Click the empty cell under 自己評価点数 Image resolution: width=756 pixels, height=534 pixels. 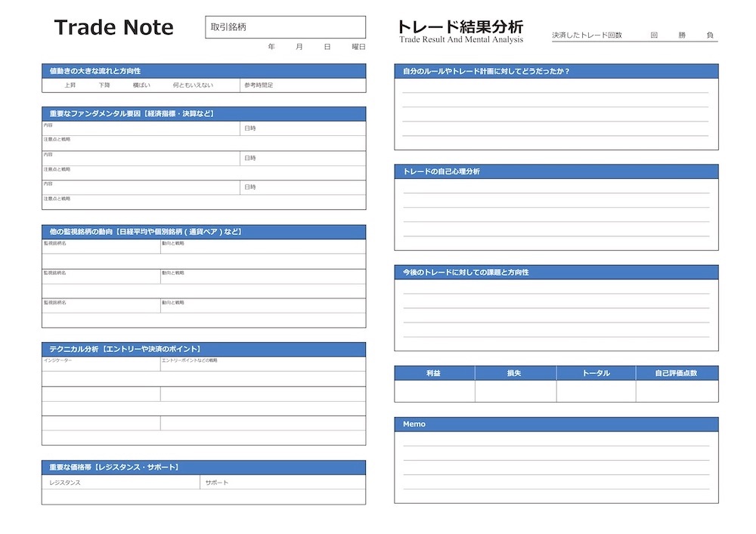click(677, 391)
